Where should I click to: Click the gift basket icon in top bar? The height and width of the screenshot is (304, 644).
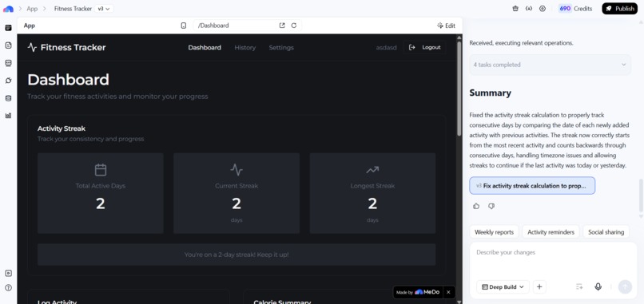click(x=515, y=9)
